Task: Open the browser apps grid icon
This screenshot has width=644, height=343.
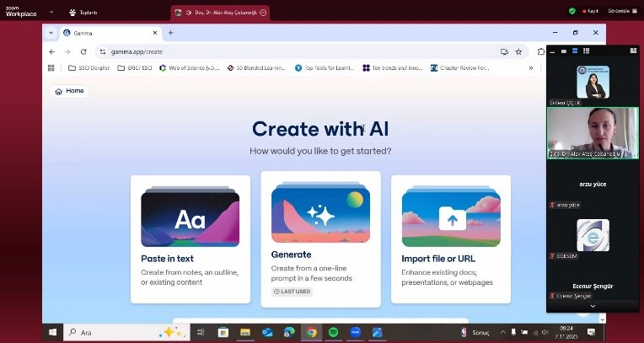Action: [x=51, y=67]
